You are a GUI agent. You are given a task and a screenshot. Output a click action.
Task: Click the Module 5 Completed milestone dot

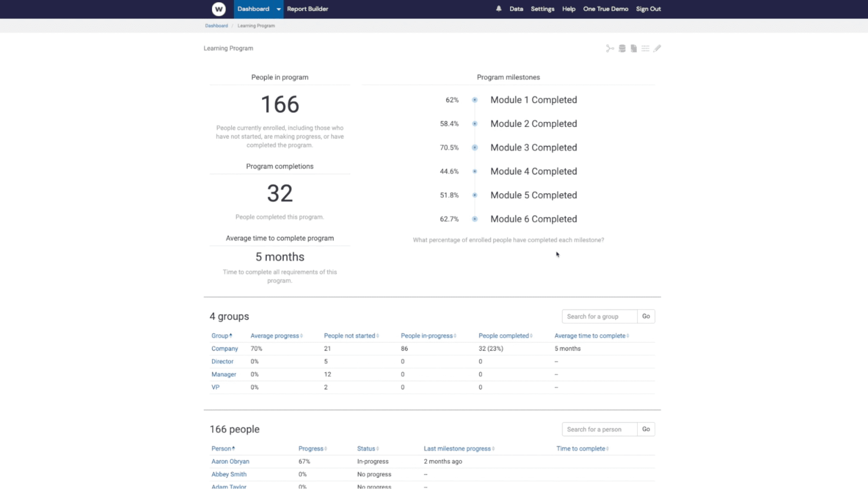[x=475, y=195]
